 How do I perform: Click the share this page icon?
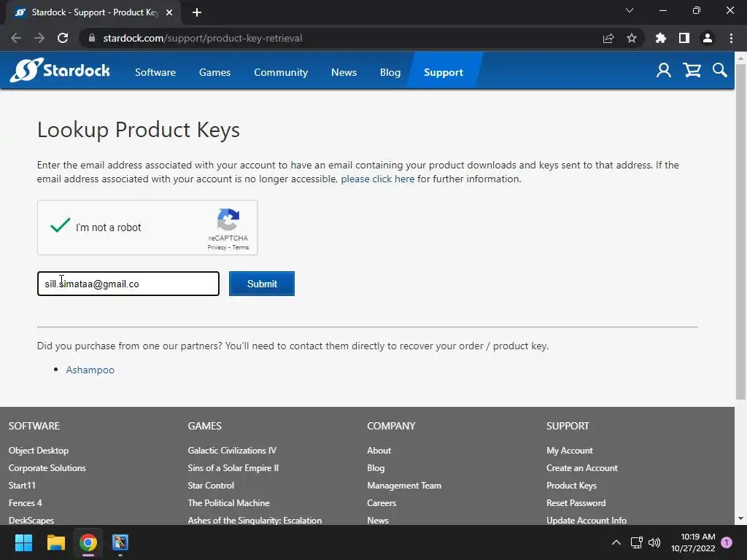coord(608,38)
